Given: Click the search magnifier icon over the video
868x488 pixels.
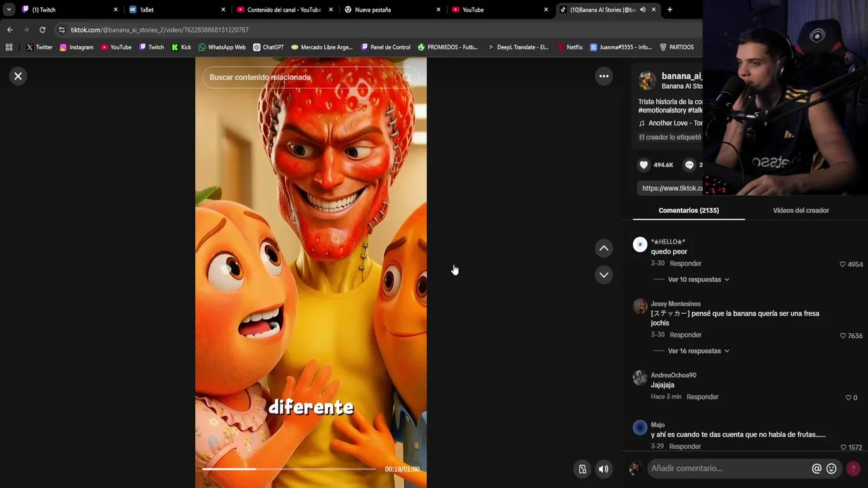Looking at the screenshot, I should [x=407, y=77].
